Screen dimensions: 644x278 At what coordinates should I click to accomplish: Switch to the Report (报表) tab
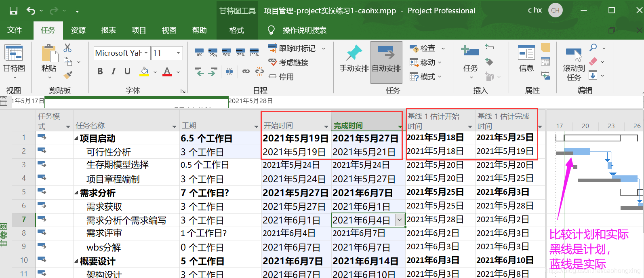coord(109,30)
